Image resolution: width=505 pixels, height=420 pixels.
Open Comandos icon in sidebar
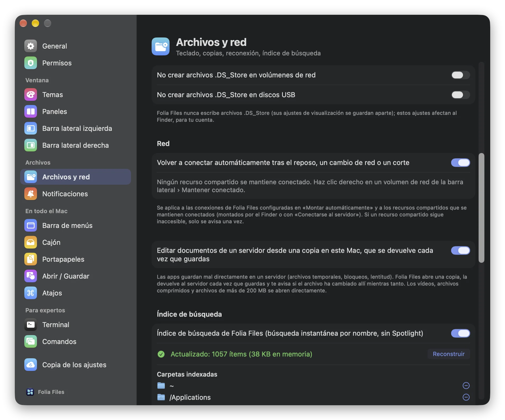[x=31, y=342]
